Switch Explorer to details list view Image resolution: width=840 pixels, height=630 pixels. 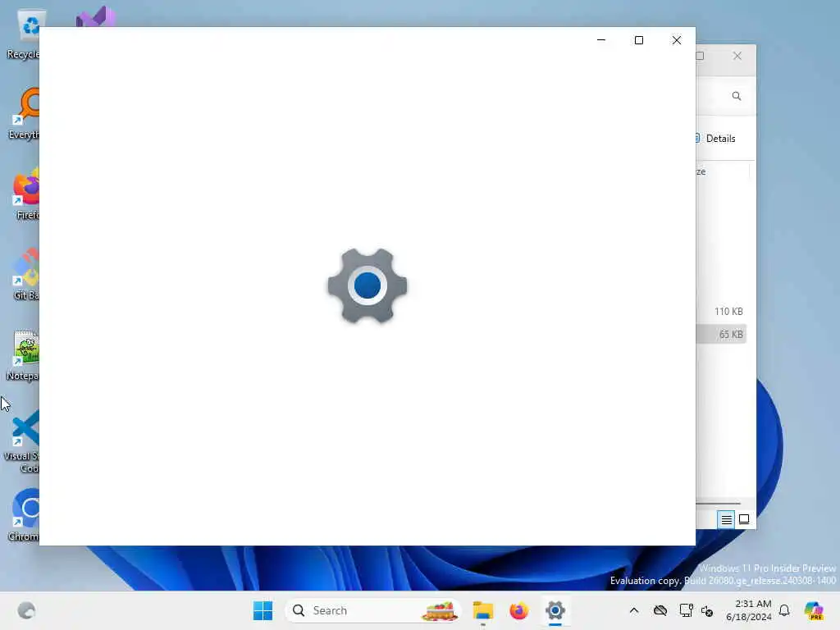[726, 519]
